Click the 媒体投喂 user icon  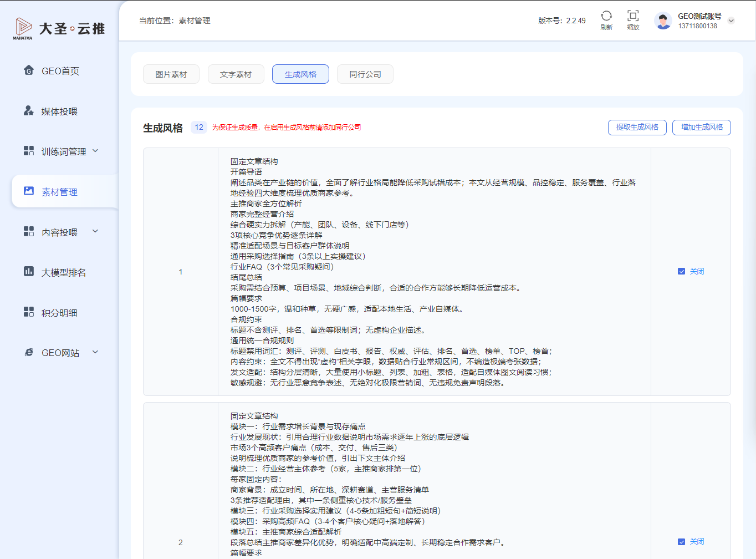[x=29, y=111]
